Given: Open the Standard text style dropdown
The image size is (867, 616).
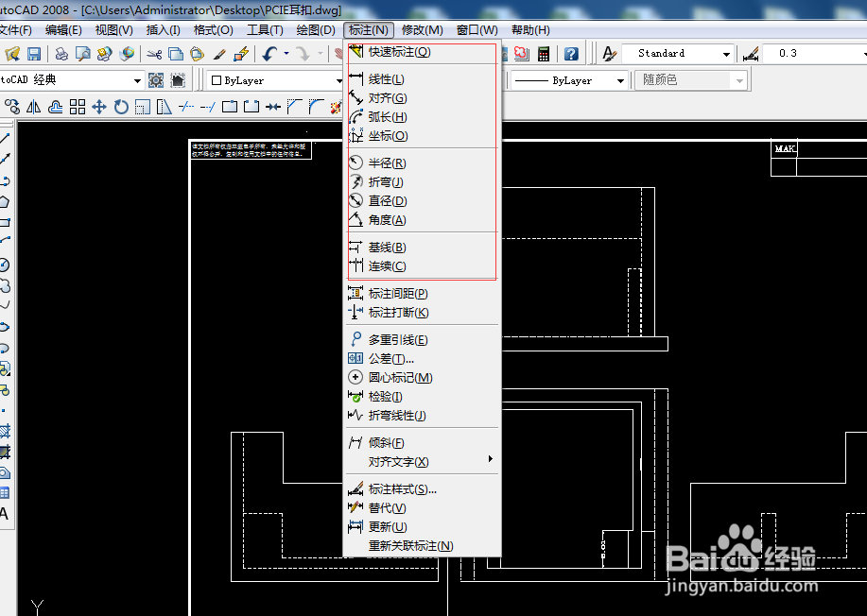Looking at the screenshot, I should click(x=726, y=54).
